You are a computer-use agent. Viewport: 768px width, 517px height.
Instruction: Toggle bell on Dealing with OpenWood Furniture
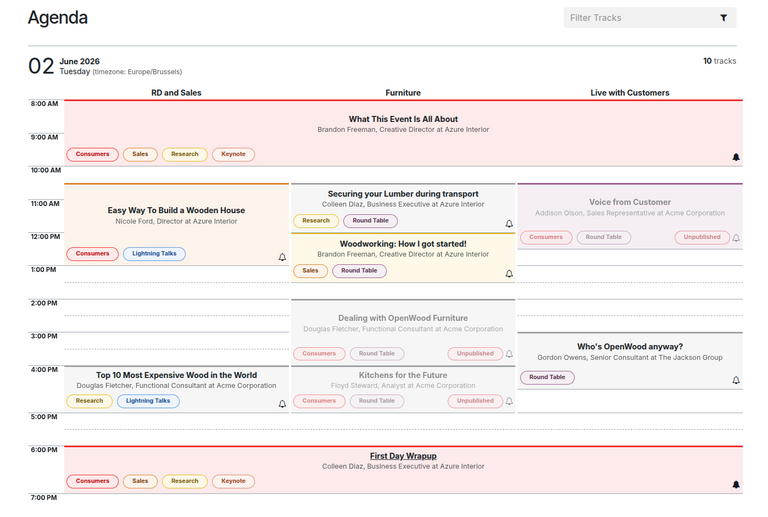(509, 354)
